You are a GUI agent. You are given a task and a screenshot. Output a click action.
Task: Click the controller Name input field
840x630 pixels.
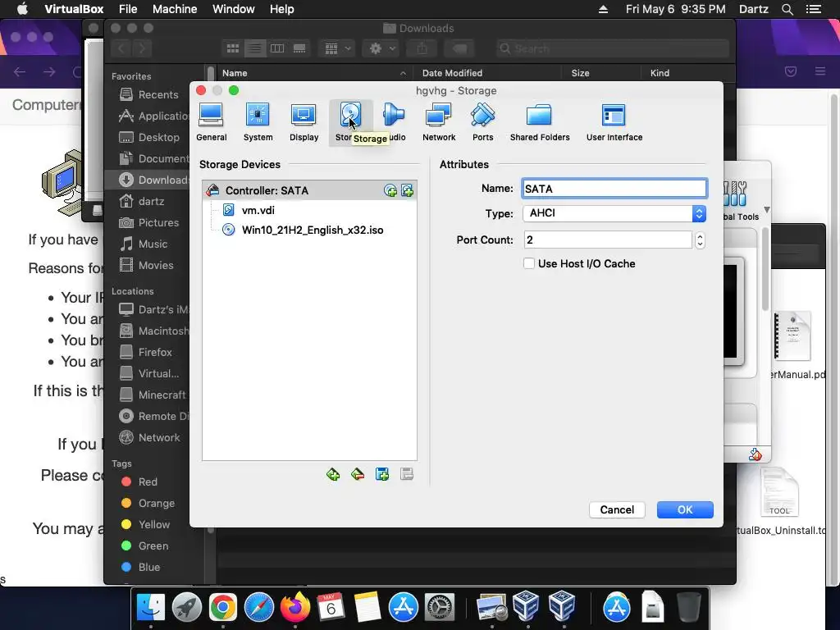[x=614, y=189]
